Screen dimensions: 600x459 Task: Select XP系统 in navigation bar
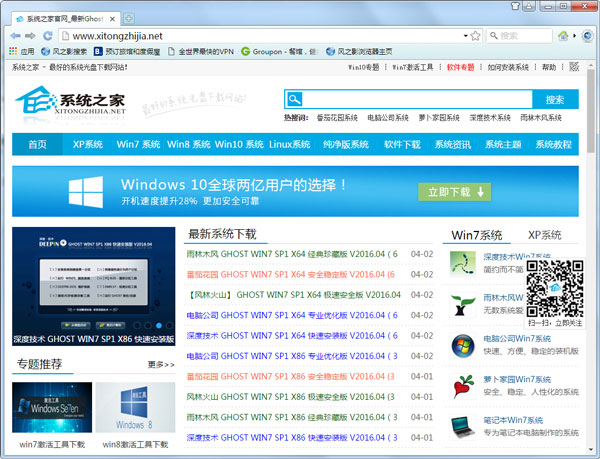88,144
